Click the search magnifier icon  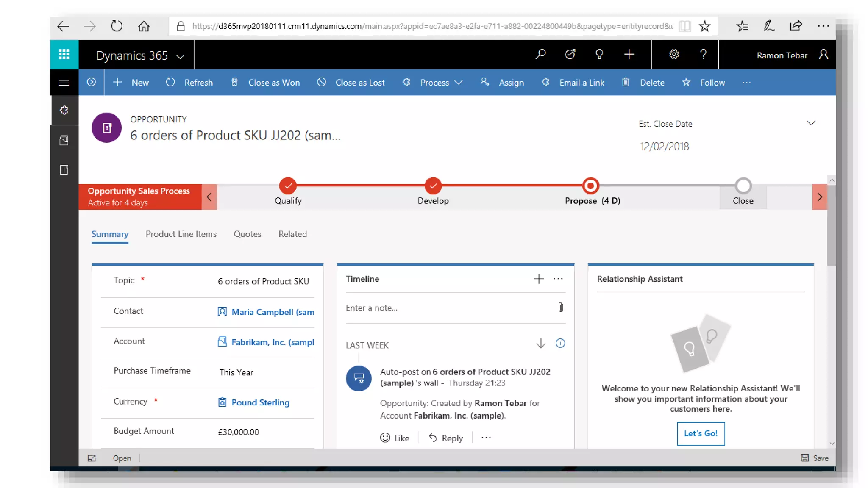point(540,54)
